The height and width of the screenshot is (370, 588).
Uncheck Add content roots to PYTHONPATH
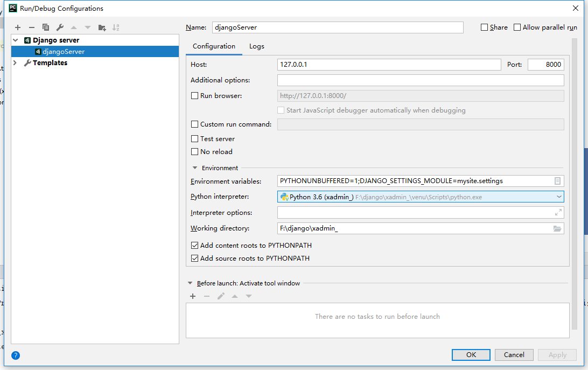tap(194, 246)
